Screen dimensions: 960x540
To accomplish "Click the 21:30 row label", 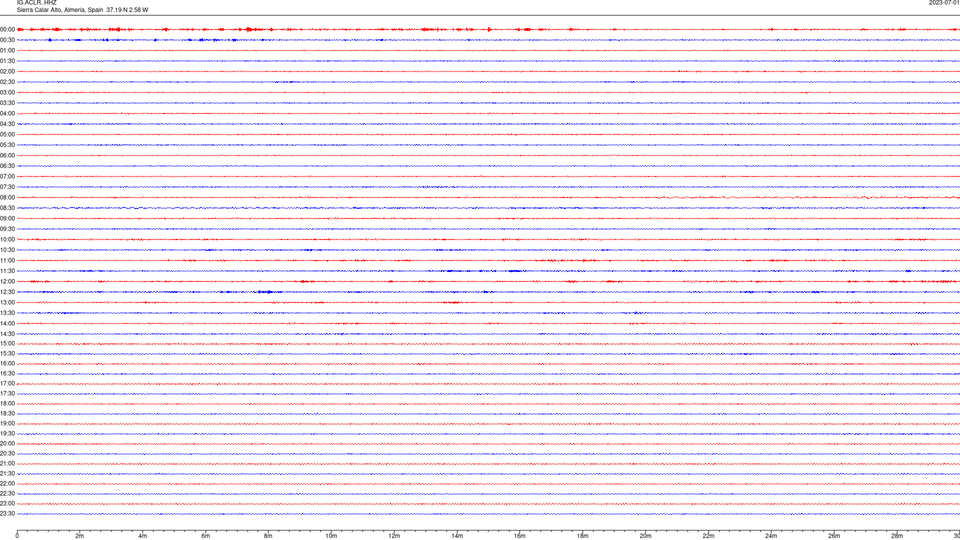I will 7,474.
